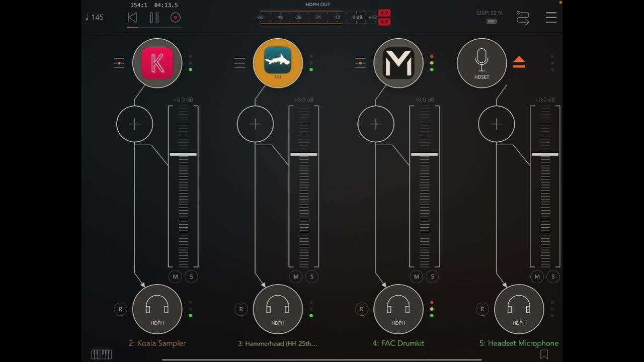Select HDPH output of Hammerhead channel

[x=278, y=309]
